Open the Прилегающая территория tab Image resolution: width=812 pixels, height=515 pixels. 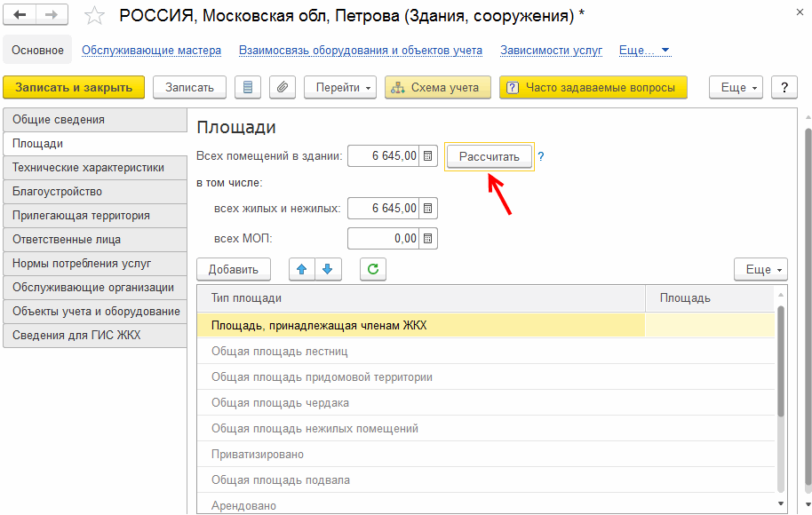(x=95, y=215)
